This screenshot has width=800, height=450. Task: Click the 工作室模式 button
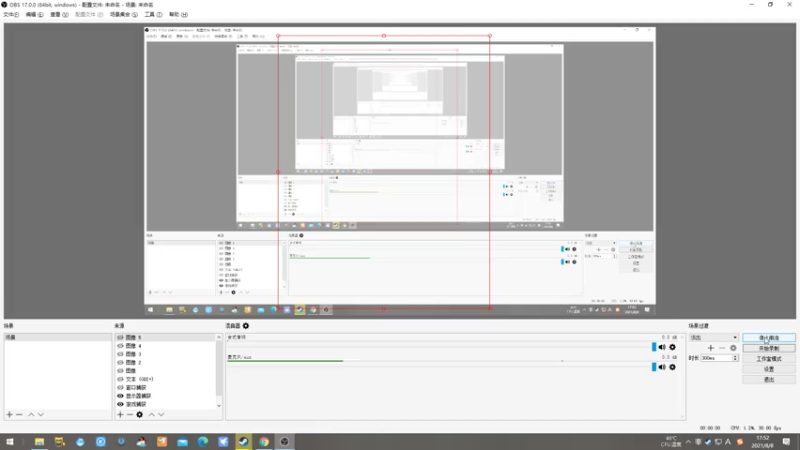[769, 359]
